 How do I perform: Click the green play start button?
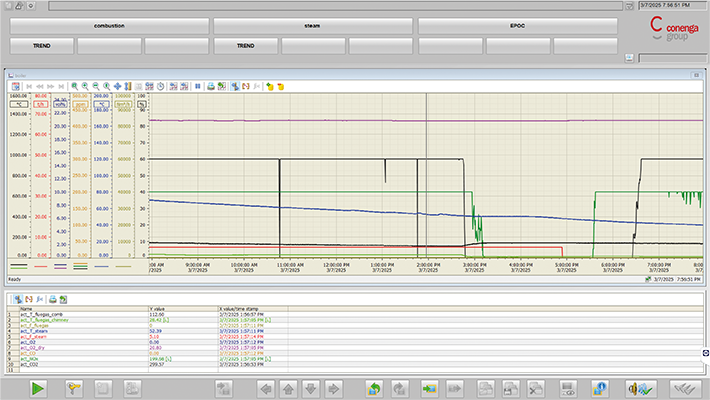[x=38, y=389]
